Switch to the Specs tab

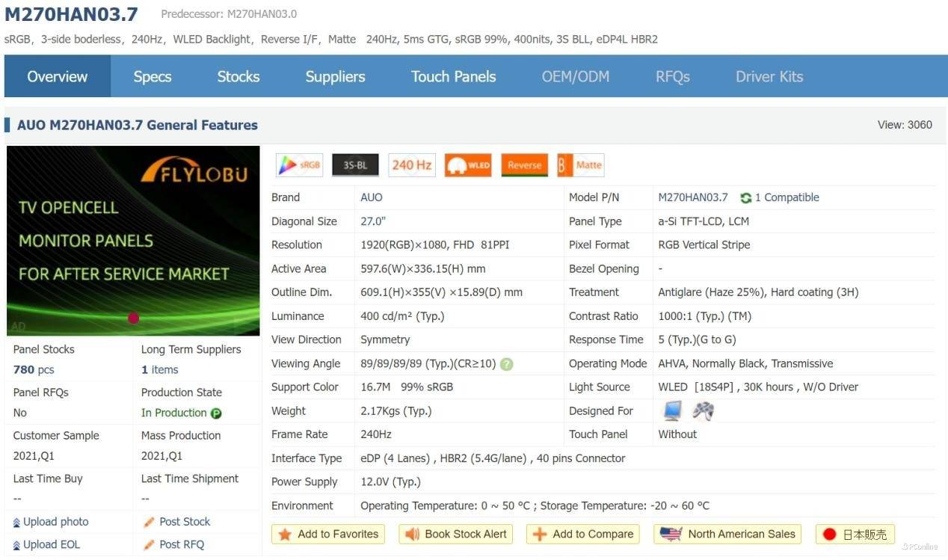click(153, 76)
